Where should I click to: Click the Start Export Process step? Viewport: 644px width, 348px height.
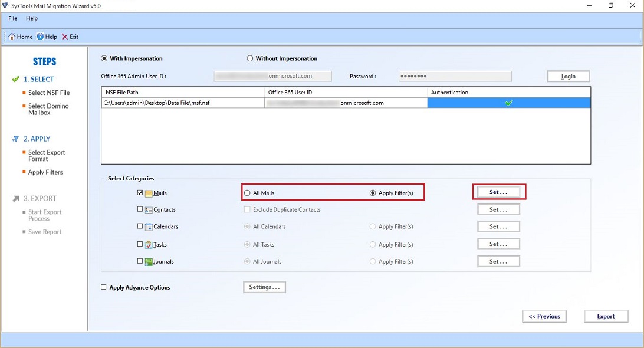click(x=45, y=215)
